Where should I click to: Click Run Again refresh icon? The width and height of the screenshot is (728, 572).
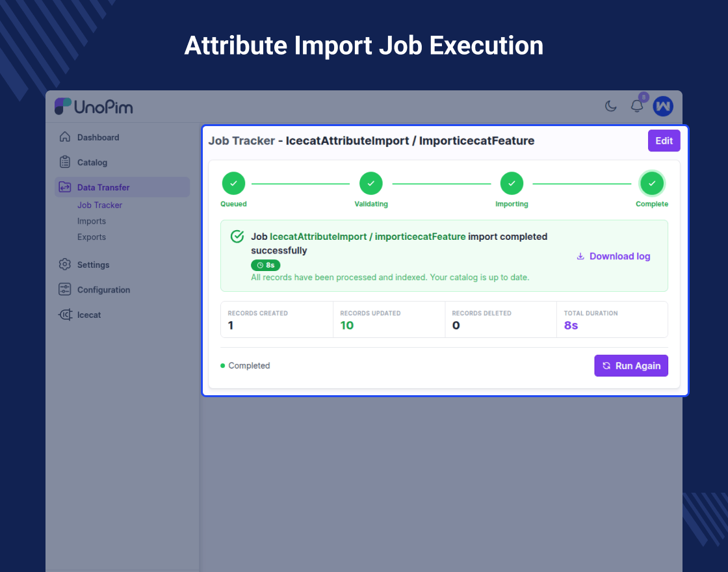606,366
